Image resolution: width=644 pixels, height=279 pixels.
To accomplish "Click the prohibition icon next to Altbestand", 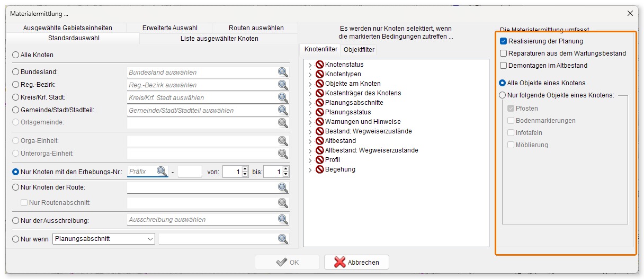I will (x=319, y=141).
